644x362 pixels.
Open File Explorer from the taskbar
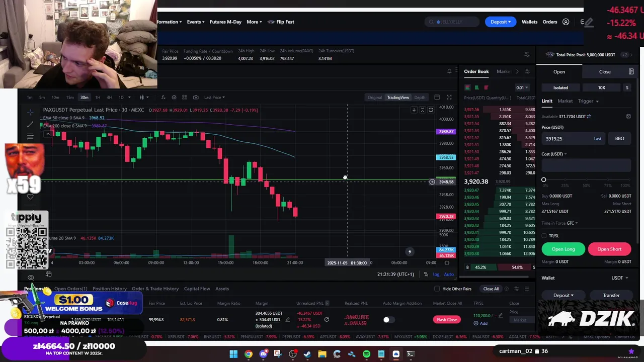(x=322, y=354)
